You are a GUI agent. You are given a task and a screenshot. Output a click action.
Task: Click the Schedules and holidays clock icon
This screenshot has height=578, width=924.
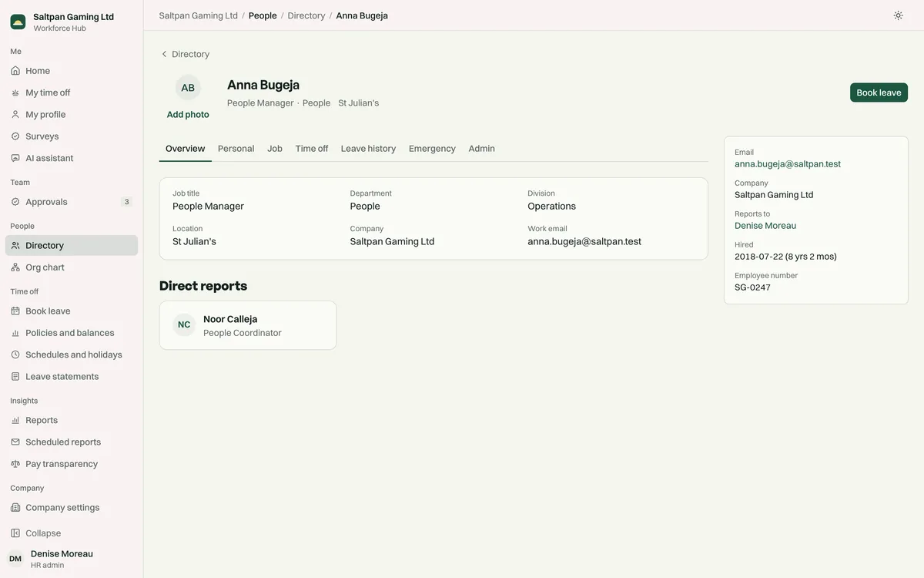(15, 355)
